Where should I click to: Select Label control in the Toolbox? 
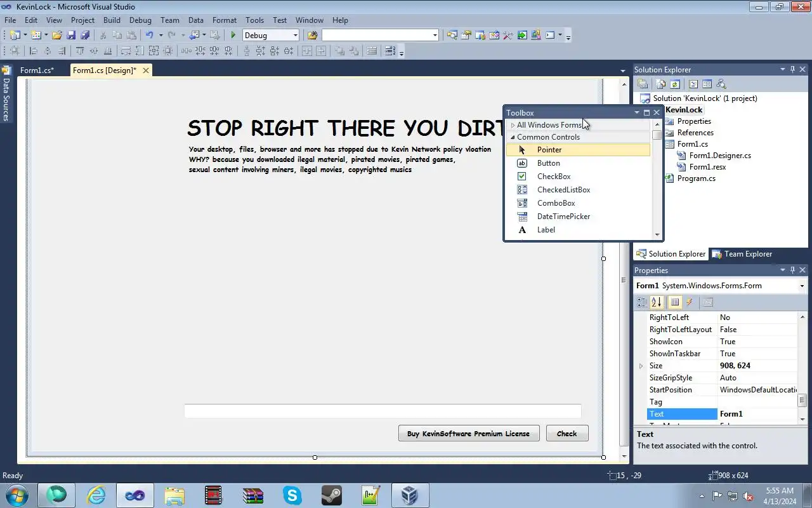(578, 230)
